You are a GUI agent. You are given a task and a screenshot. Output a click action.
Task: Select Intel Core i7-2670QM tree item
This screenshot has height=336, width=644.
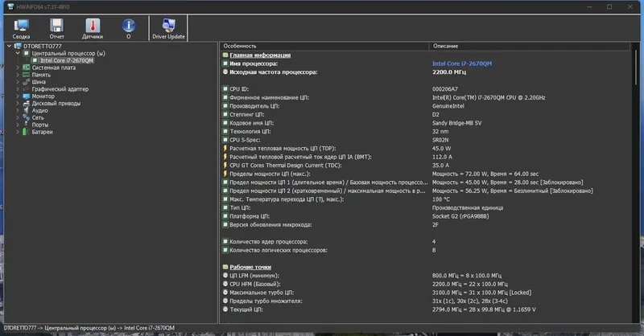[x=67, y=60]
